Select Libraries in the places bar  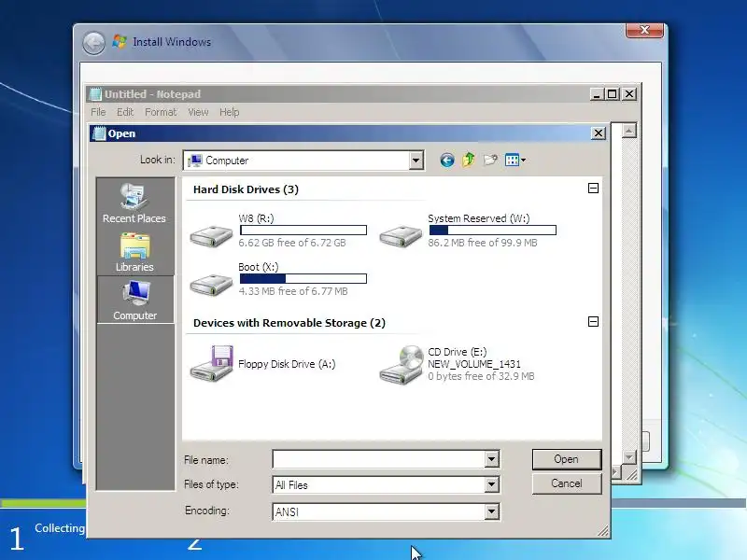coord(134,252)
